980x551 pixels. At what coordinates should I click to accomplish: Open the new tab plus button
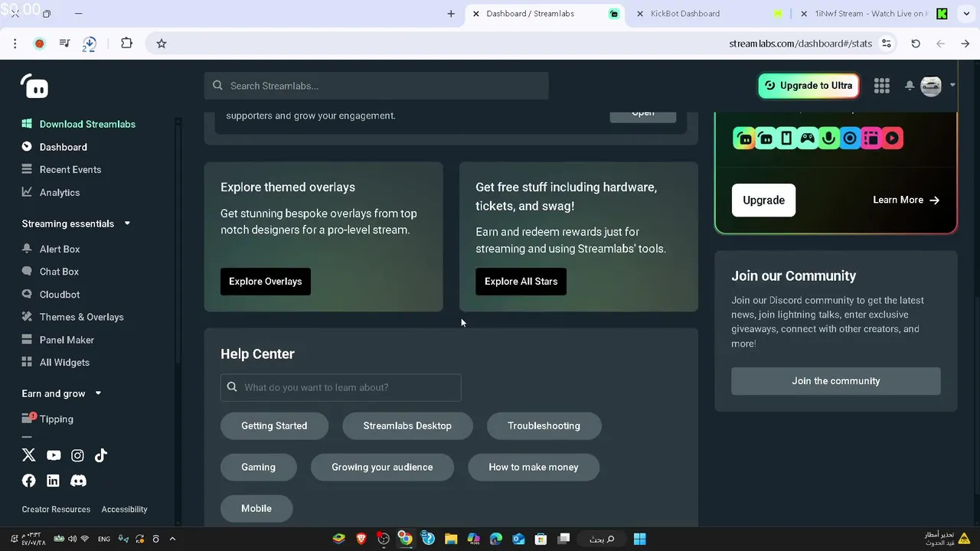click(x=451, y=14)
